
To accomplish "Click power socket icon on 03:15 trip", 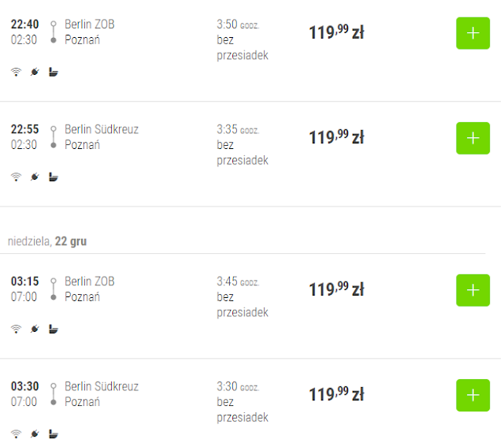I will [x=35, y=329].
